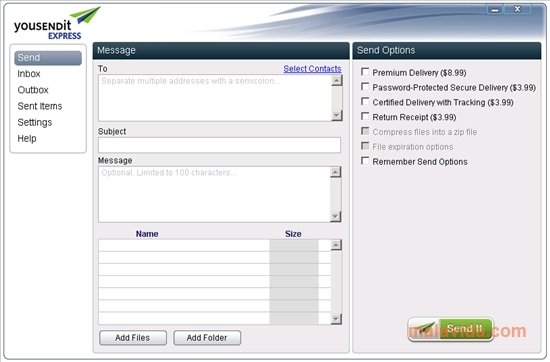Toggle Compress files into a zip file
The width and height of the screenshot is (550, 362).
(x=365, y=131)
